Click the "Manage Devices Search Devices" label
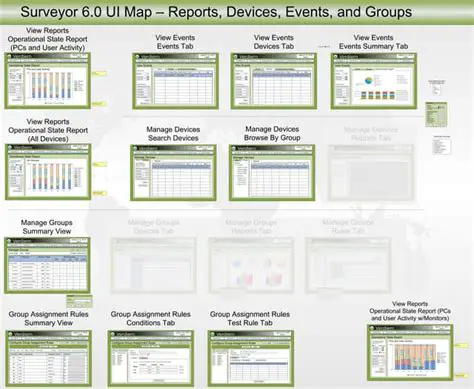The width and height of the screenshot is (474, 389). click(173, 134)
